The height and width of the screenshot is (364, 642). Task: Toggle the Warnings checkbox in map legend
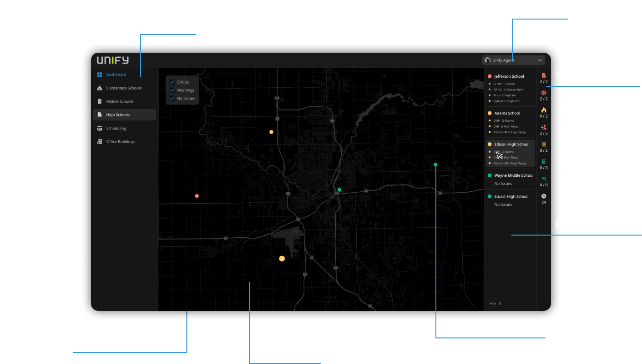172,90
